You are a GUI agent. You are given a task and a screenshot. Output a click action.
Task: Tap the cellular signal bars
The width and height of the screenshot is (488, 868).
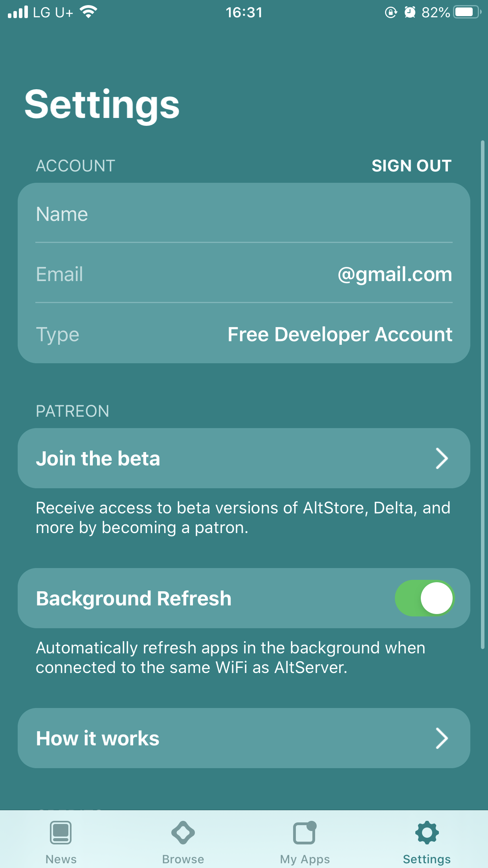click(18, 12)
